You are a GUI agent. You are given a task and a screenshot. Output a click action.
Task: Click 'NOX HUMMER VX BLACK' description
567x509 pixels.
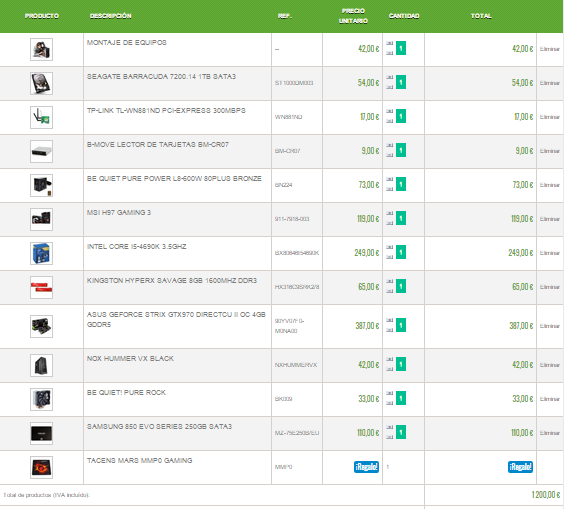(130, 358)
